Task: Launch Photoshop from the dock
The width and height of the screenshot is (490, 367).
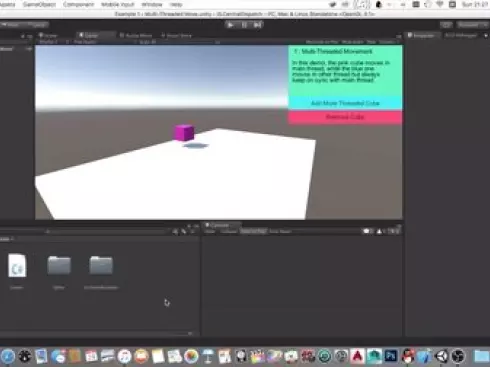Action: pos(391,356)
